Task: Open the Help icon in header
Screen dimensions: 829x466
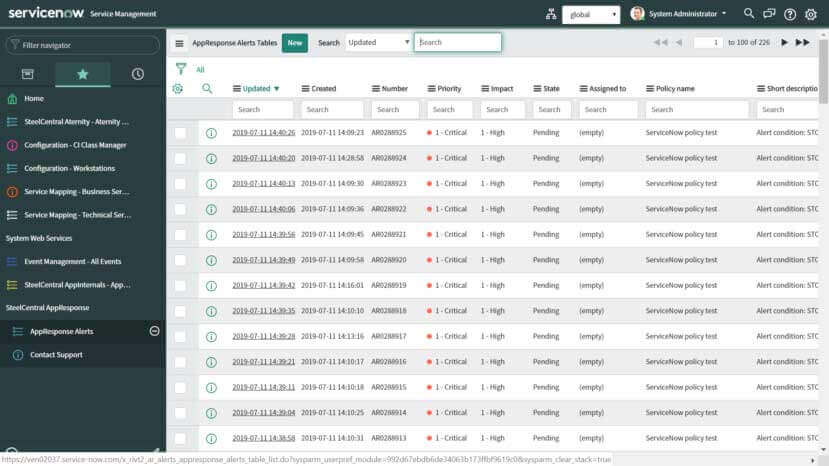Action: pyautogui.click(x=790, y=14)
